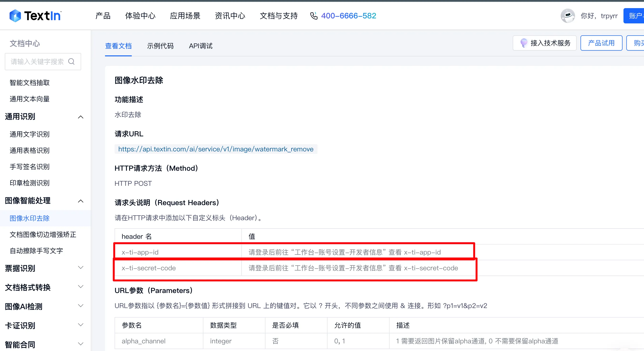Click the x-ti-app-id value description cell
The height and width of the screenshot is (351, 644).
(443, 252)
